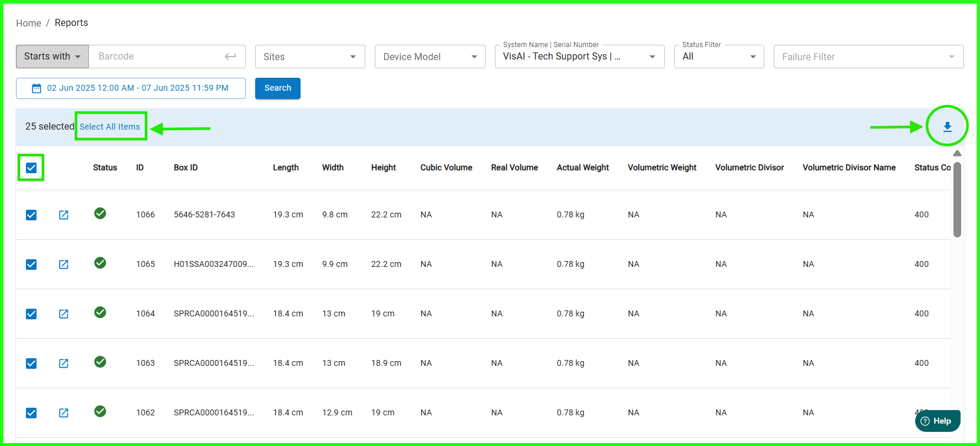Go to Home breadcrumb
The image size is (980, 446).
28,23
